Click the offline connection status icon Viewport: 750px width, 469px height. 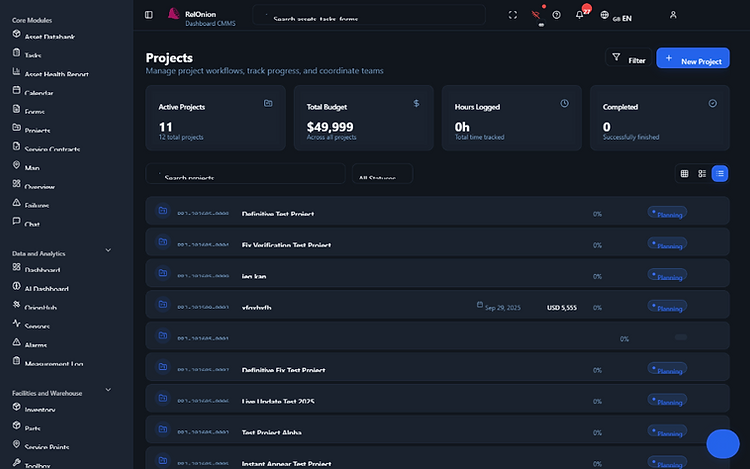536,15
